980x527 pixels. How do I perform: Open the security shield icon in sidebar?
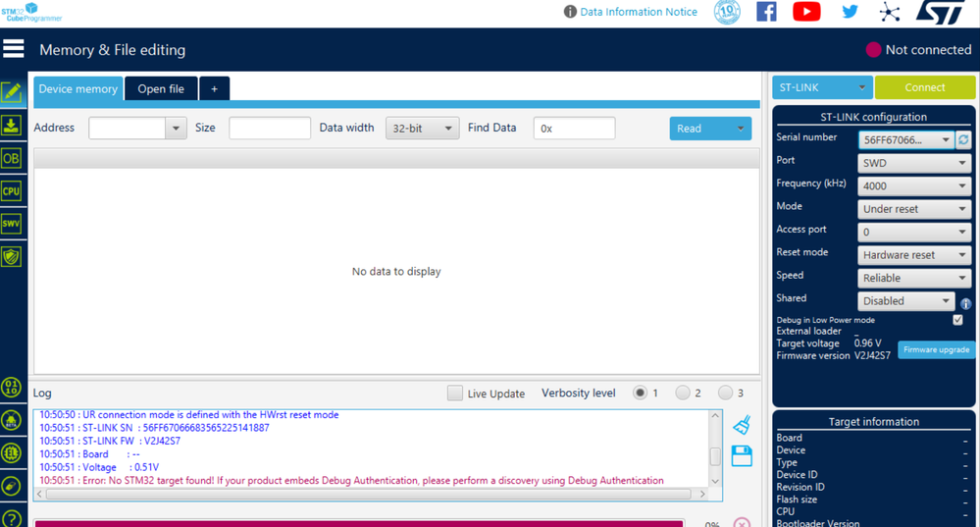11,256
